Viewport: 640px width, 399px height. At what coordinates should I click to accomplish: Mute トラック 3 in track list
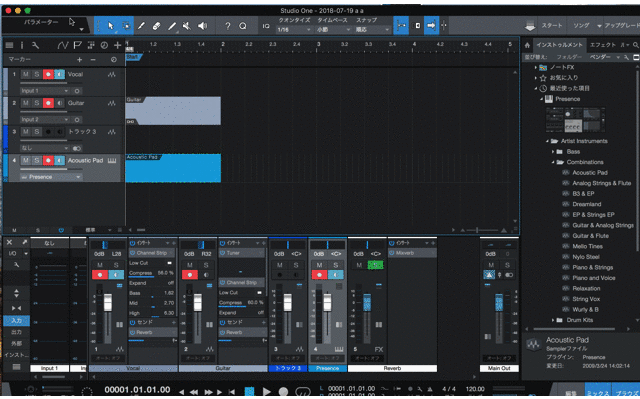(26, 132)
